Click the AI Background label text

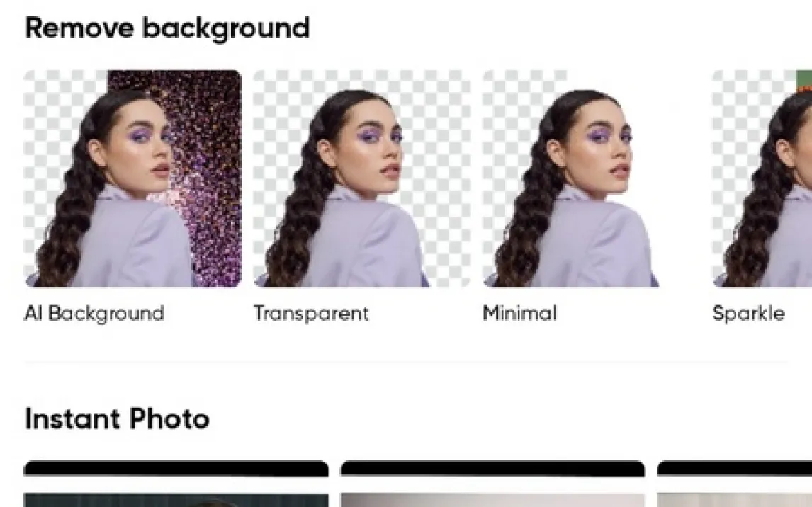tap(94, 314)
